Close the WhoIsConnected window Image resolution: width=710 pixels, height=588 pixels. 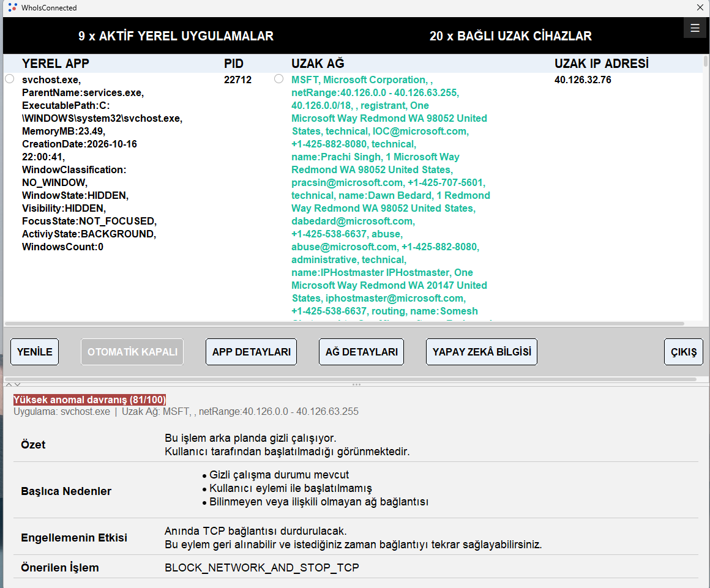(x=700, y=7)
